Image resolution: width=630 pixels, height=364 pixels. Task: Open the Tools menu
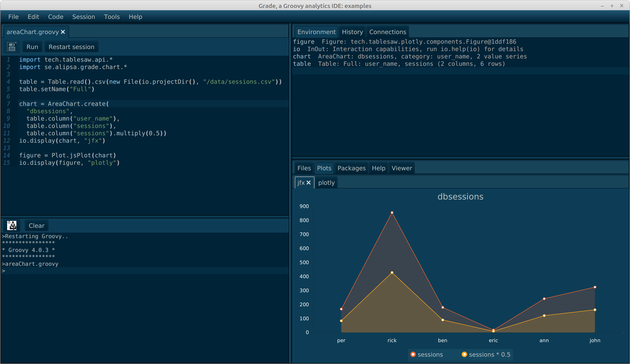(x=112, y=17)
